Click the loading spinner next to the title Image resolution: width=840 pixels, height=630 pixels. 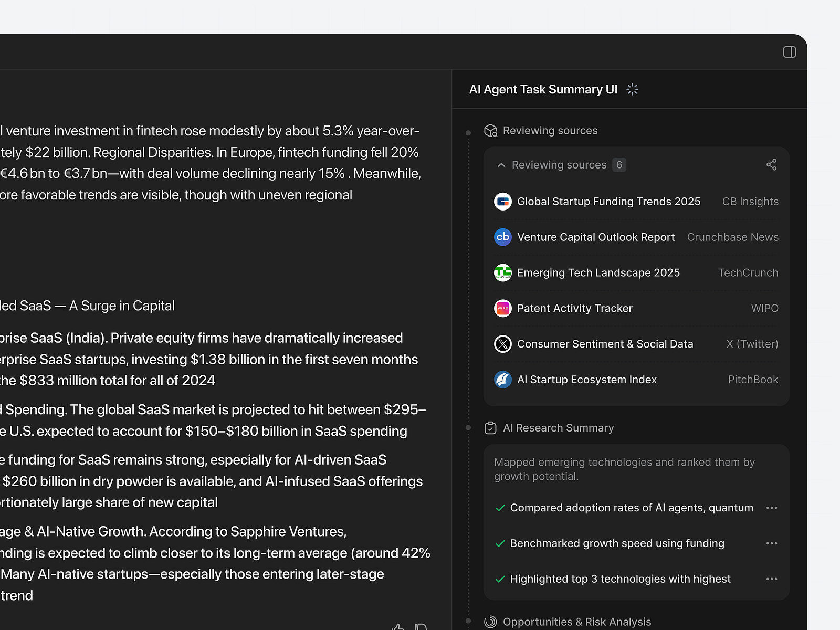[632, 89]
